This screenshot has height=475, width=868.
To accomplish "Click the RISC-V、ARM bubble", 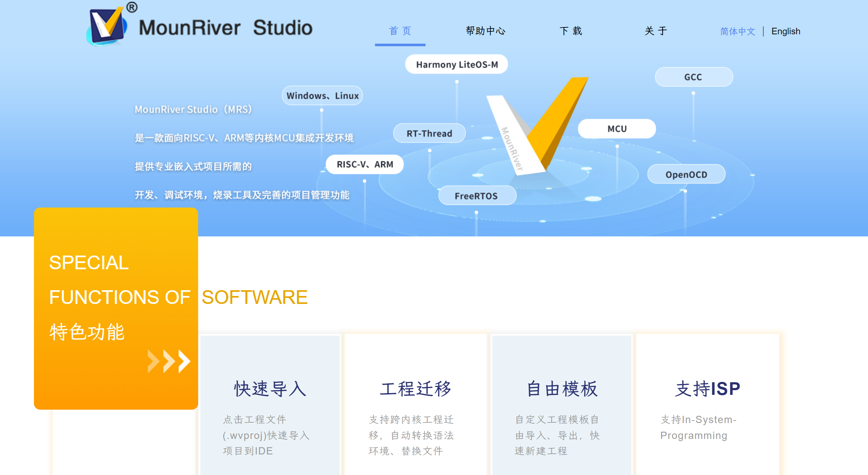I will (365, 165).
